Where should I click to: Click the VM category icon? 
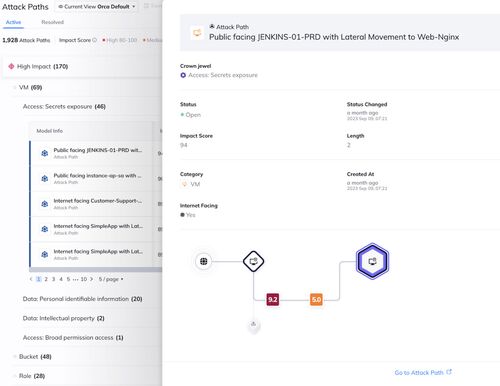(184, 184)
